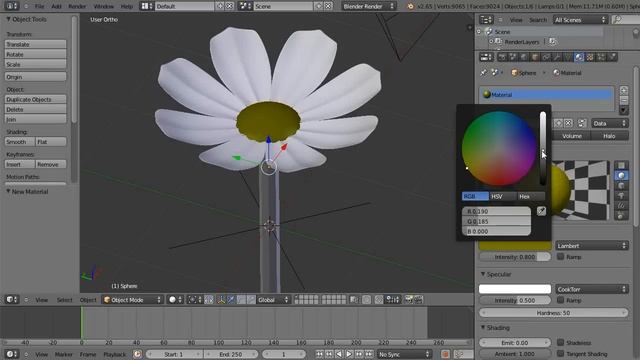Click the Scale transform button
The image size is (640, 360).
(x=36, y=64)
